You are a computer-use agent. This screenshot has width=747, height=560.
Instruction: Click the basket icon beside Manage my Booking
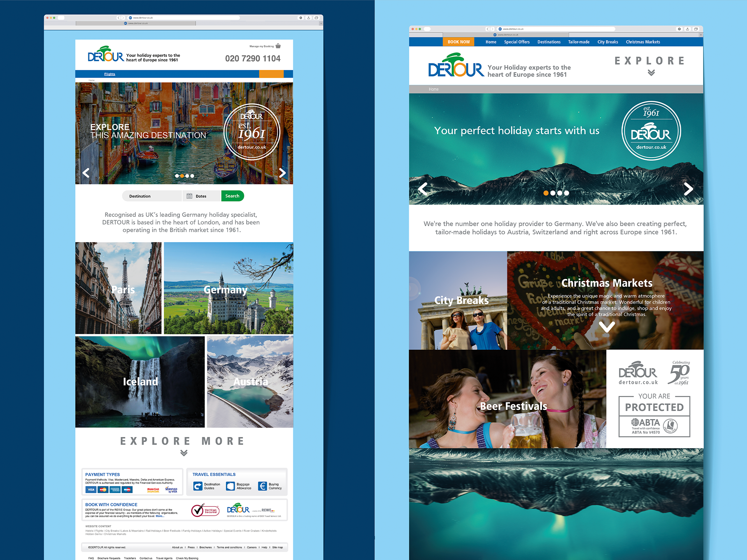(x=278, y=46)
